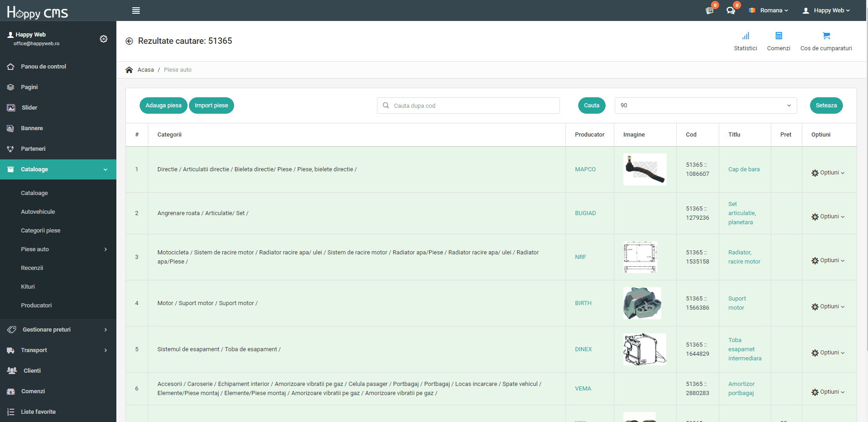Open the DINEX producer link
Screen dimensions: 868x422
(x=583, y=349)
